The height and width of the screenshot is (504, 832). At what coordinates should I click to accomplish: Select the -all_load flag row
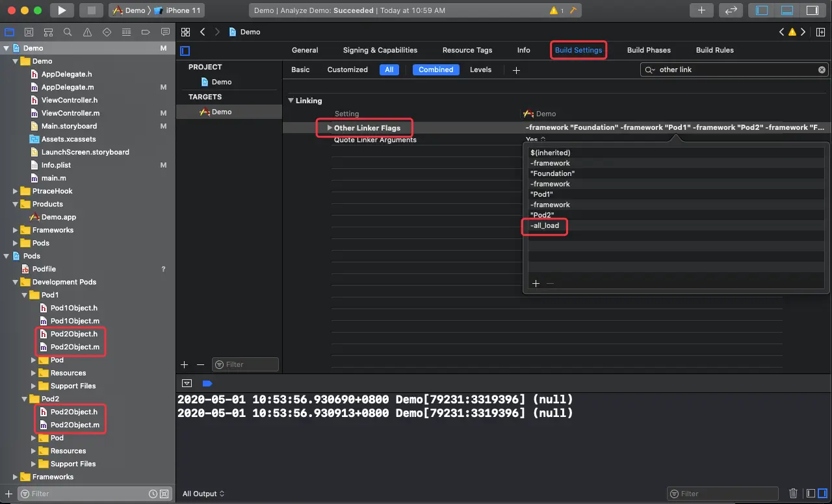point(676,225)
